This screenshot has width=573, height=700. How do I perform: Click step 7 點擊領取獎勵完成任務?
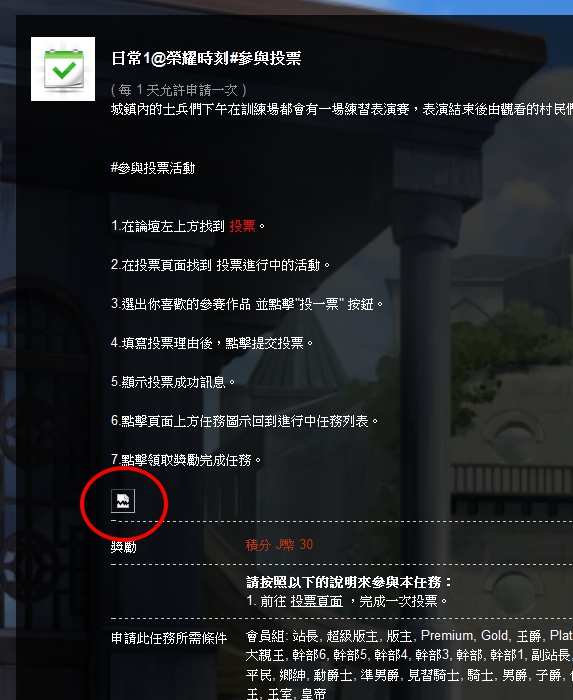(x=186, y=460)
